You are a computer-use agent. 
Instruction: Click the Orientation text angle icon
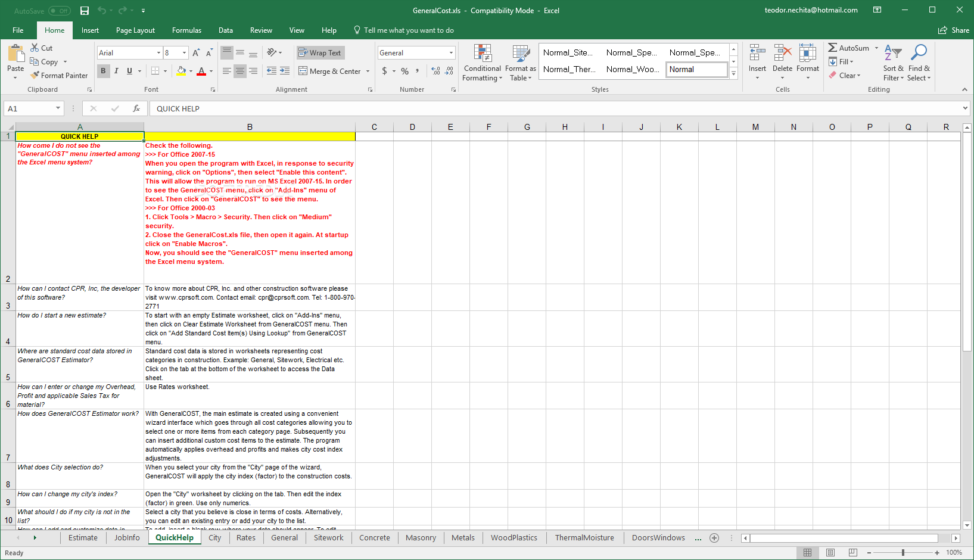click(272, 52)
